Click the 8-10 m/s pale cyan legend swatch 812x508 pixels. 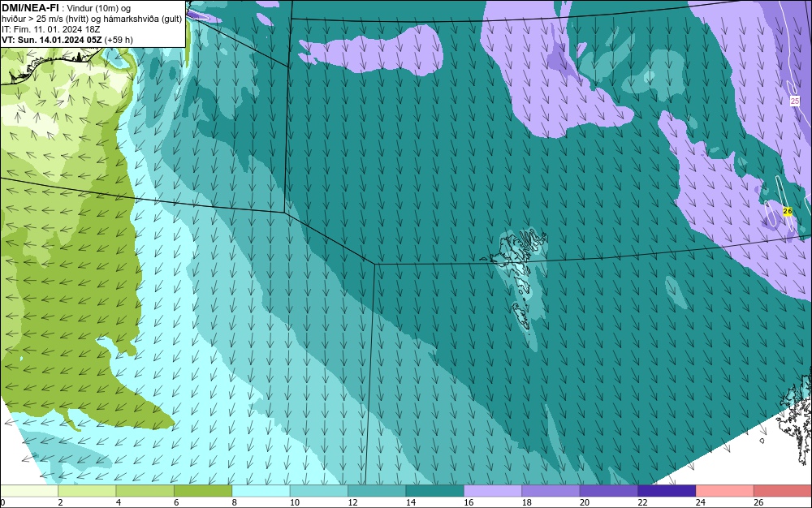(x=261, y=491)
